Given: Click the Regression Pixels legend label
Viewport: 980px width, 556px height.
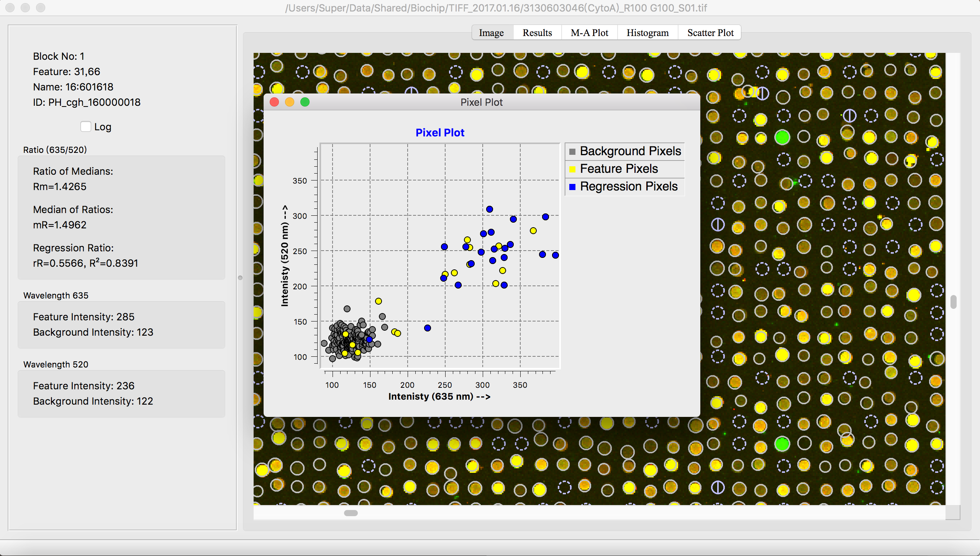Looking at the screenshot, I should (x=629, y=187).
